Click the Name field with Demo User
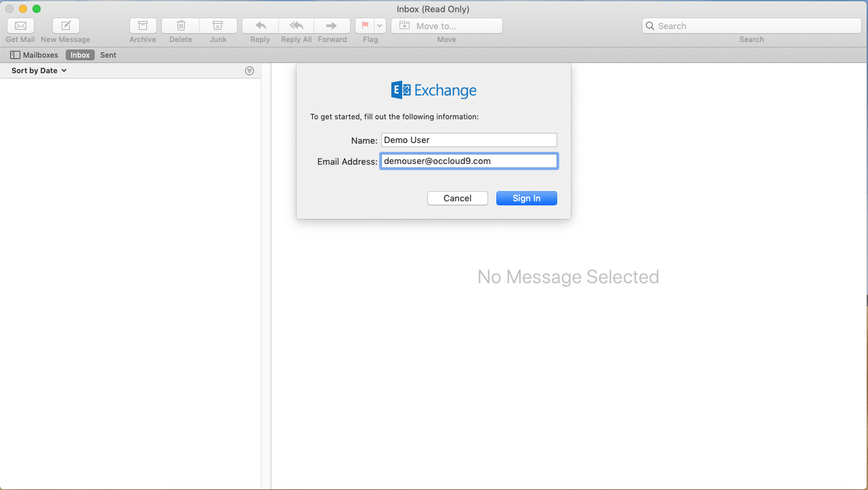Screen dimensions: 868x490 [x=469, y=140]
